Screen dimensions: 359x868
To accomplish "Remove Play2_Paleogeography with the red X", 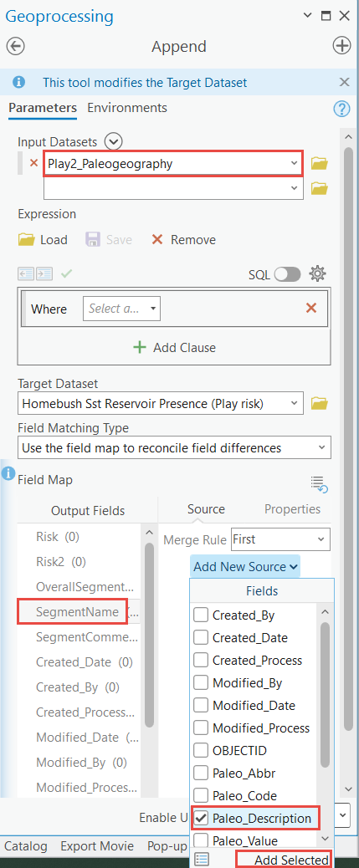I will 33,163.
